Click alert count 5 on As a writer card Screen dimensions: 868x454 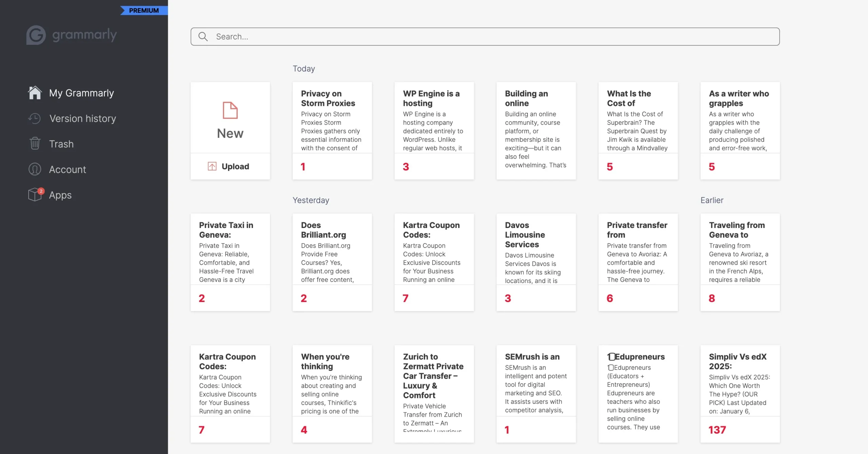point(712,167)
